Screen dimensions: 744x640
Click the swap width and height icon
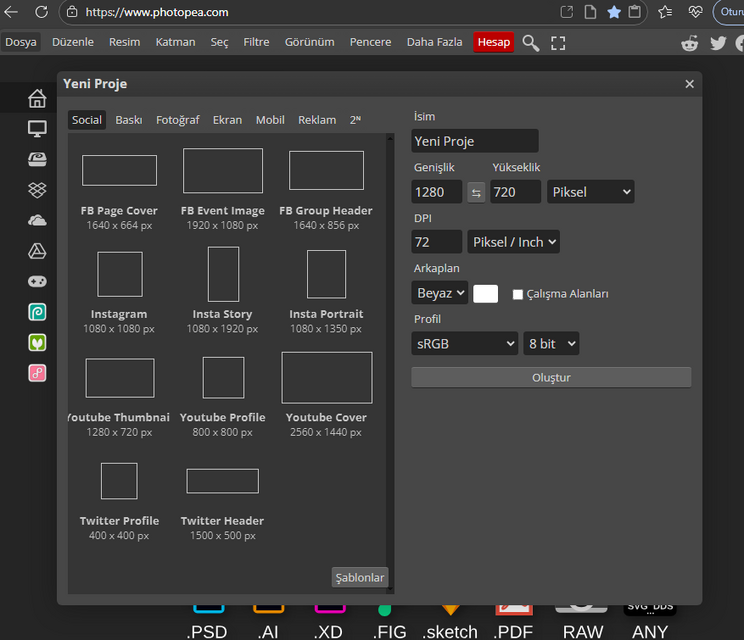pos(476,192)
